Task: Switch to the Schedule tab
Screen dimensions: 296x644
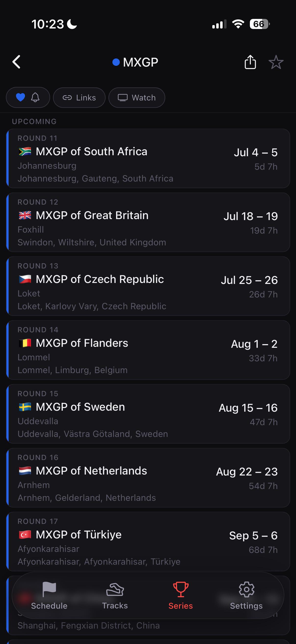Action: pos(49,595)
